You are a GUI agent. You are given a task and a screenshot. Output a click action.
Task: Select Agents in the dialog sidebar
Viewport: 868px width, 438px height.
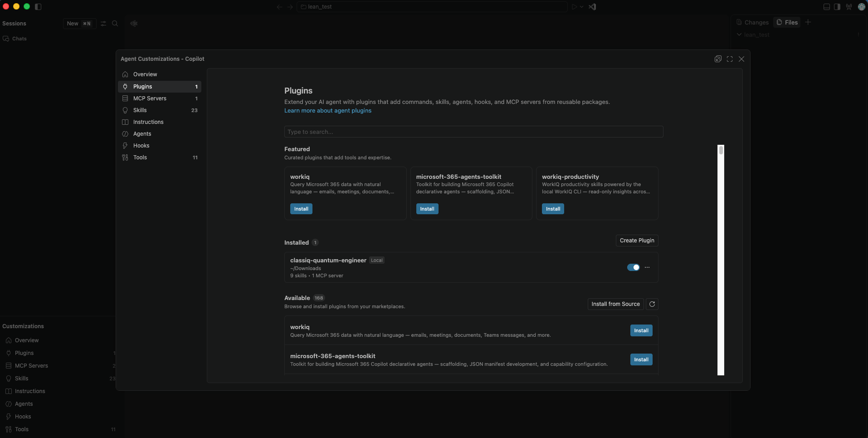[x=160, y=134]
